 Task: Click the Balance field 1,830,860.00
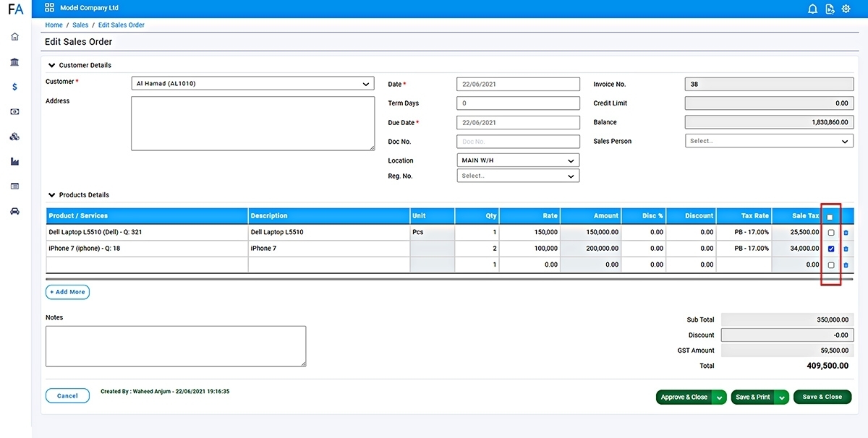[x=769, y=122]
